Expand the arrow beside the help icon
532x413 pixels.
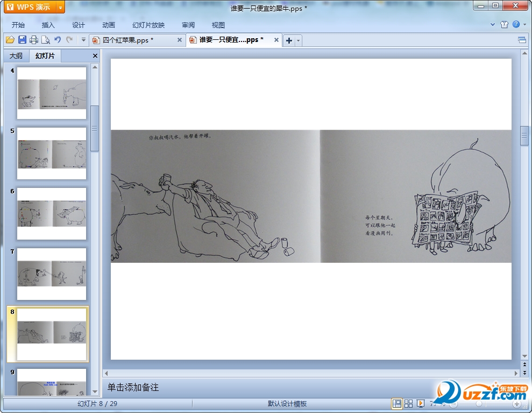click(x=524, y=24)
